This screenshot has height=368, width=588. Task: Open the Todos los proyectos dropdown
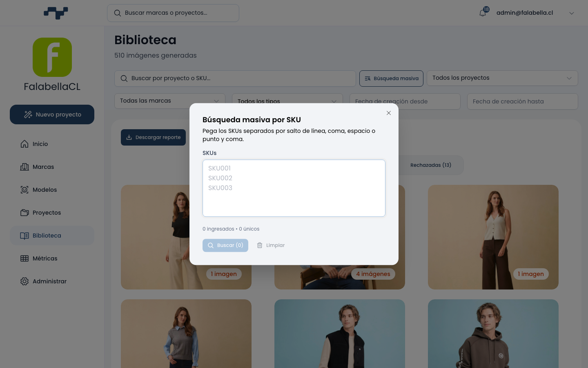pyautogui.click(x=502, y=78)
